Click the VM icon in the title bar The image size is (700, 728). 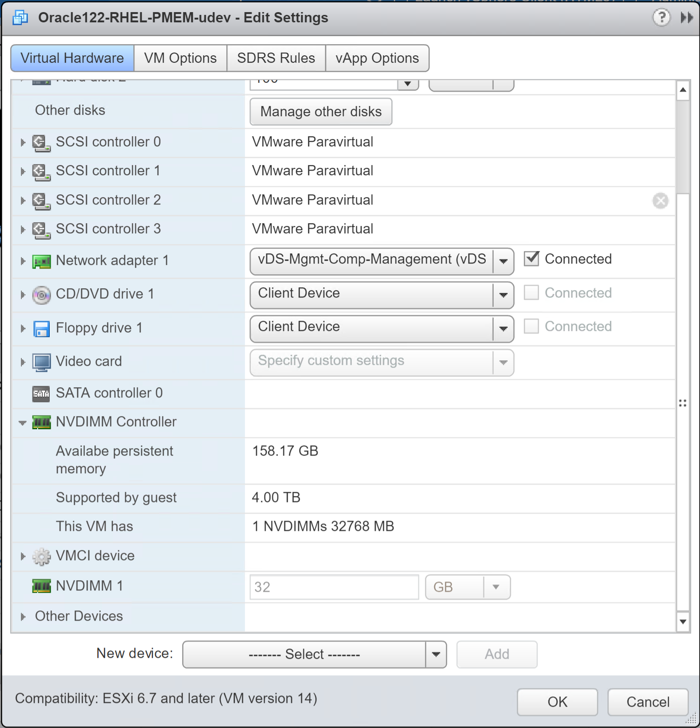pos(20,18)
